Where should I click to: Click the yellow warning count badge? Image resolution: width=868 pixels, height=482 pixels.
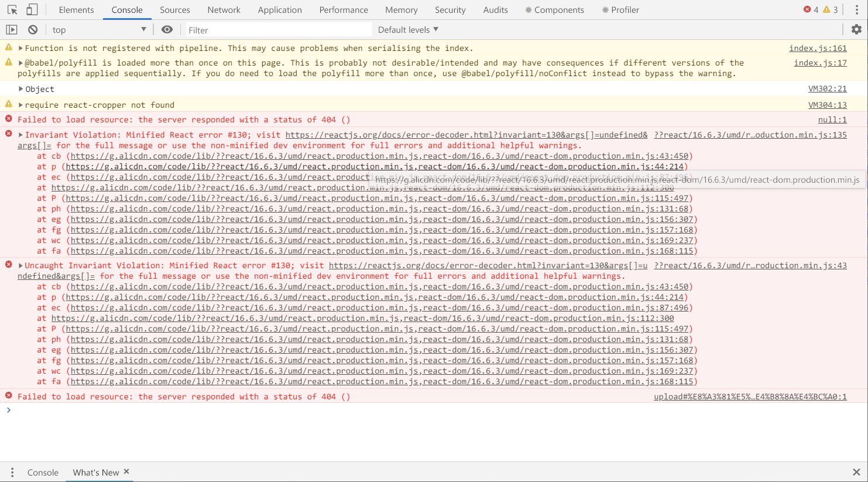click(x=831, y=10)
